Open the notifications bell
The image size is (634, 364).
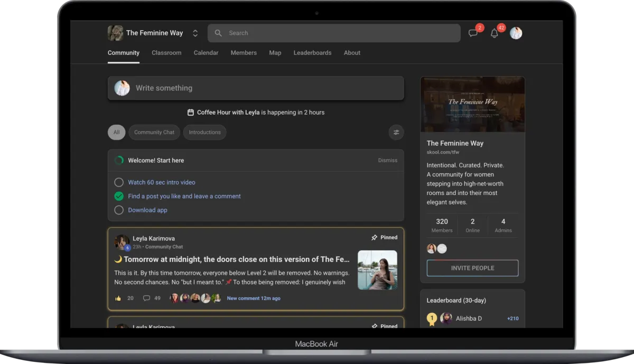coord(495,33)
